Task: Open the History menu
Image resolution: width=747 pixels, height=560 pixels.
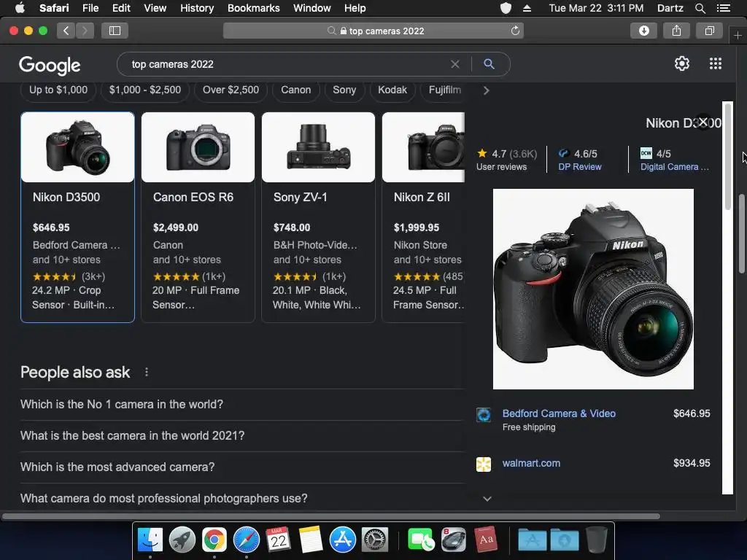Action: point(197,8)
